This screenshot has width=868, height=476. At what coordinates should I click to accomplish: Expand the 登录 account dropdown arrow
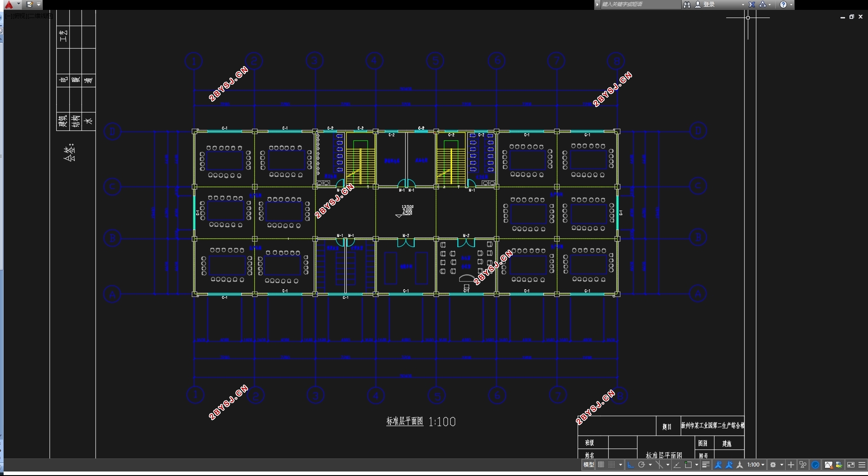[743, 4]
